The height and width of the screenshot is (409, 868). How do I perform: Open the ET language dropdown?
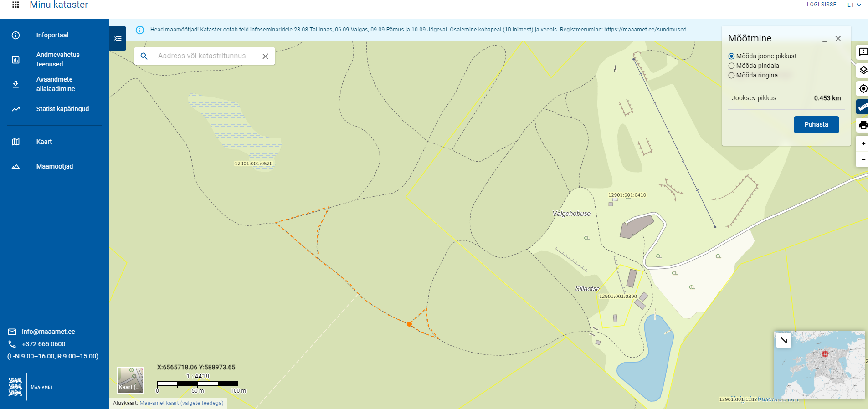pos(854,5)
